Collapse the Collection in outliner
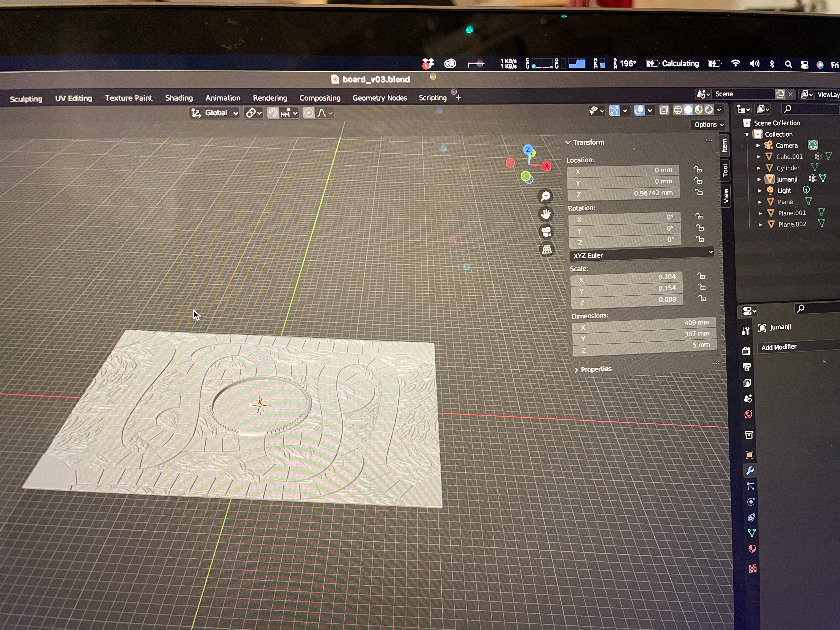 [747, 134]
